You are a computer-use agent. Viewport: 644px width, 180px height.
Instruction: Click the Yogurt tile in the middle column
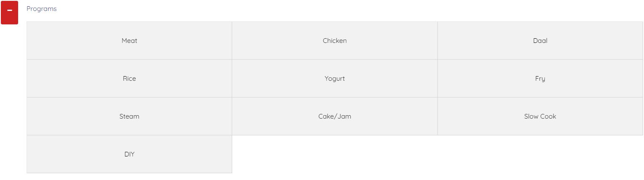pyautogui.click(x=335, y=79)
